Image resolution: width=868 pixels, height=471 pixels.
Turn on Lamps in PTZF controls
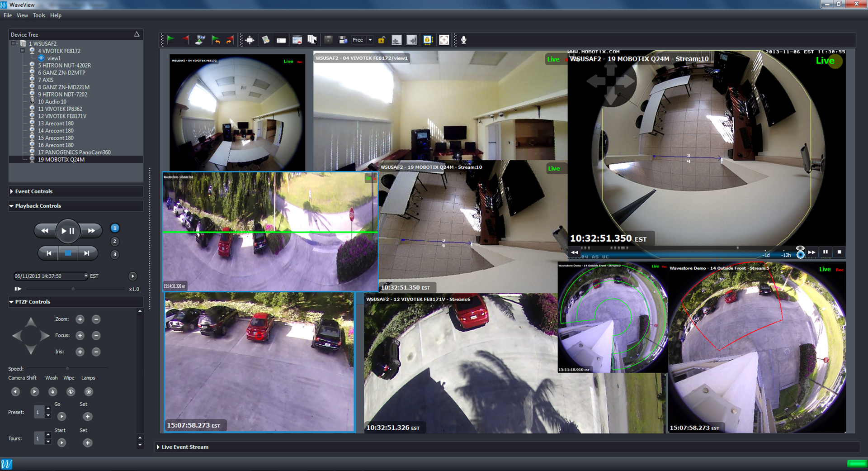[89, 392]
